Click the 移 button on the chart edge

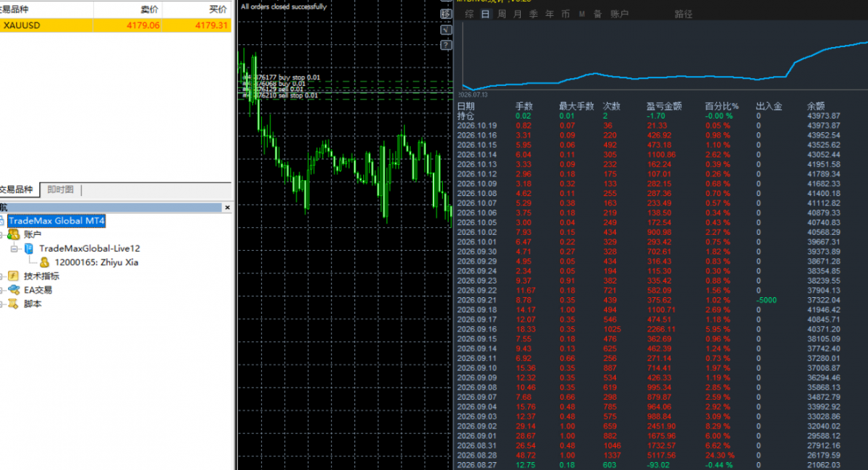tap(446, 14)
